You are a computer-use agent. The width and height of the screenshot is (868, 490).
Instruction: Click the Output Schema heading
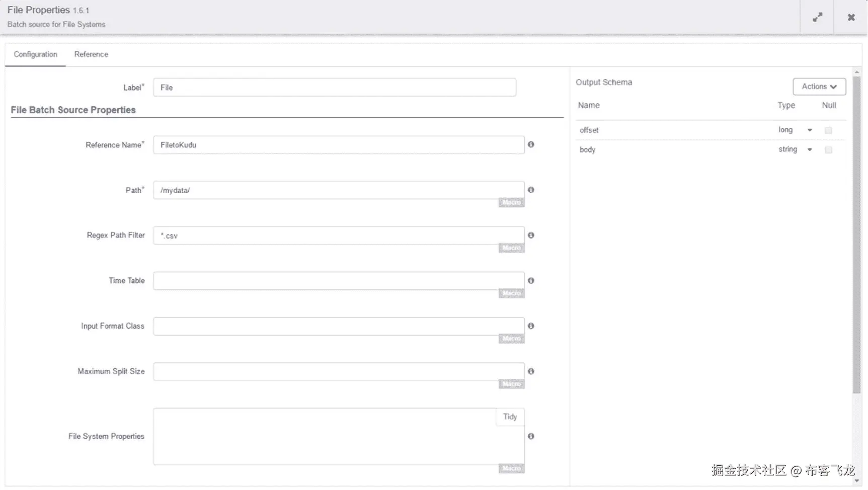point(604,82)
